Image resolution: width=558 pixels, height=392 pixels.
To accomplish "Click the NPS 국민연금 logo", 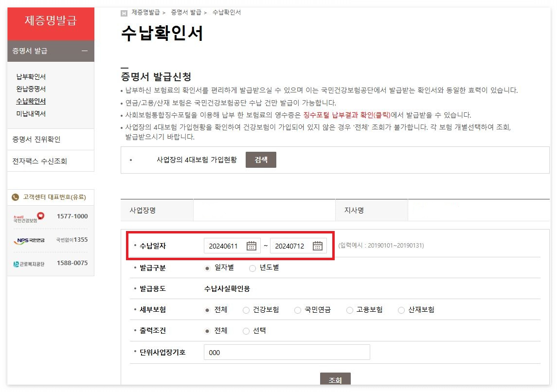I will pos(29,241).
